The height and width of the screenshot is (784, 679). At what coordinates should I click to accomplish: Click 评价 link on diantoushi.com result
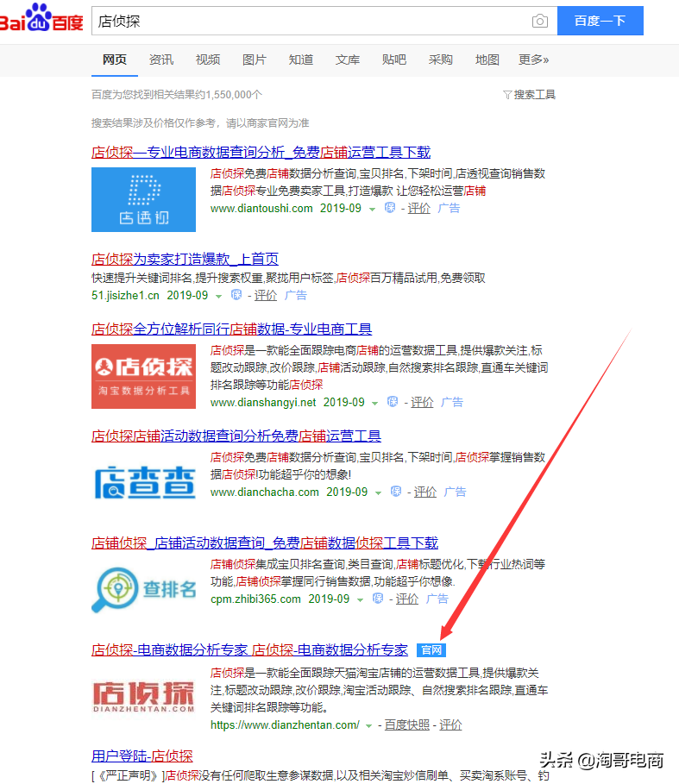419,208
